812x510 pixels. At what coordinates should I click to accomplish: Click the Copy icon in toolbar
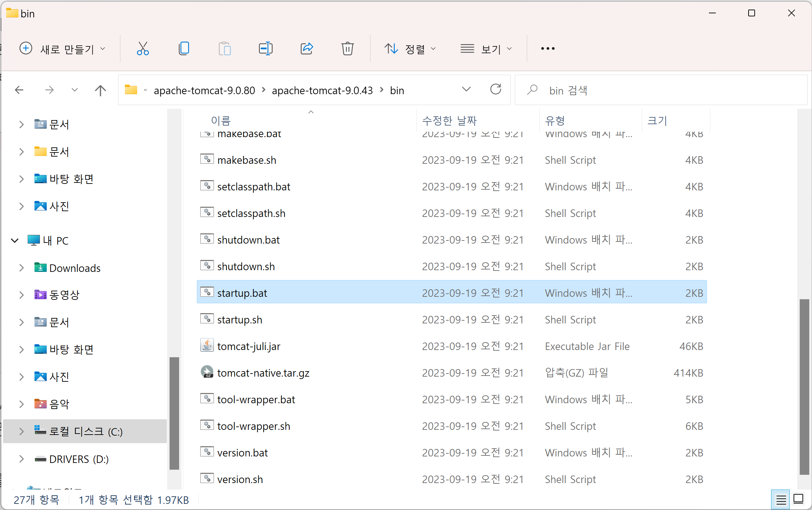pyautogui.click(x=184, y=48)
